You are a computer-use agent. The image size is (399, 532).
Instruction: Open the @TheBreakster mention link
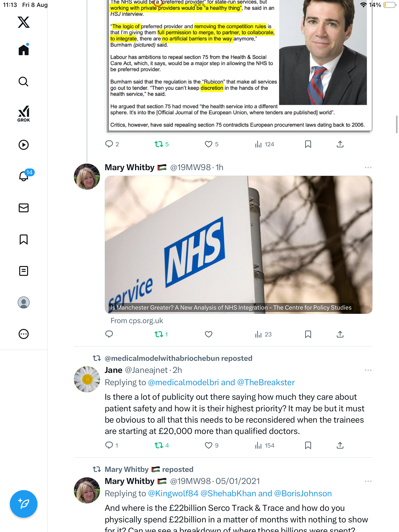(266, 382)
